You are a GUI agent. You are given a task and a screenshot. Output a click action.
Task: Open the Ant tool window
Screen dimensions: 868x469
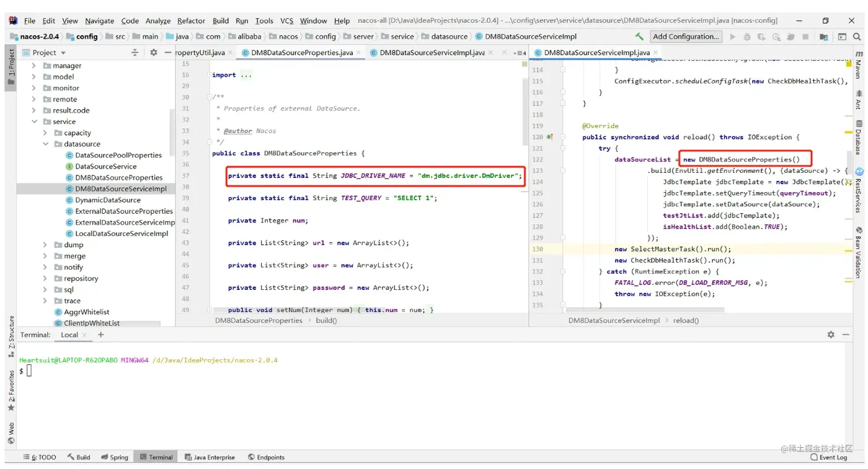coord(859,99)
